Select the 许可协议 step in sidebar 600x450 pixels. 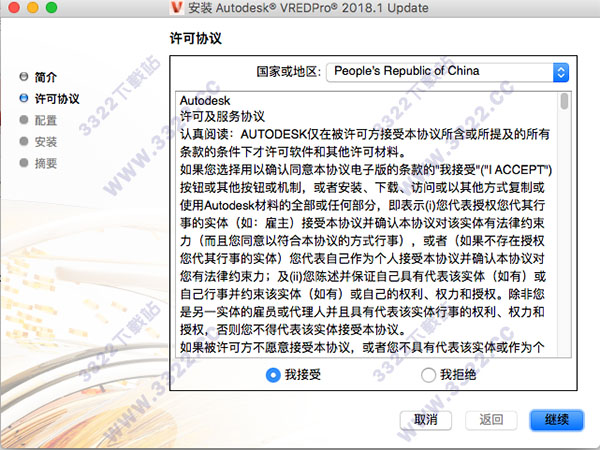57,99
